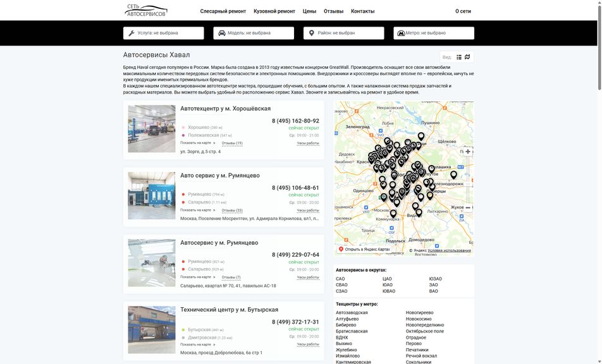The width and height of the screenshot is (602, 364).
Task: Open Контакты menu item
Action: pyautogui.click(x=362, y=11)
